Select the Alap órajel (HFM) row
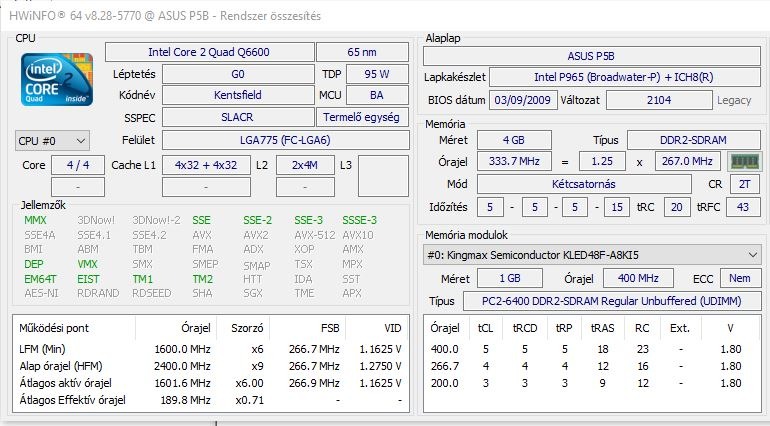The width and height of the screenshot is (770, 426). [212, 365]
